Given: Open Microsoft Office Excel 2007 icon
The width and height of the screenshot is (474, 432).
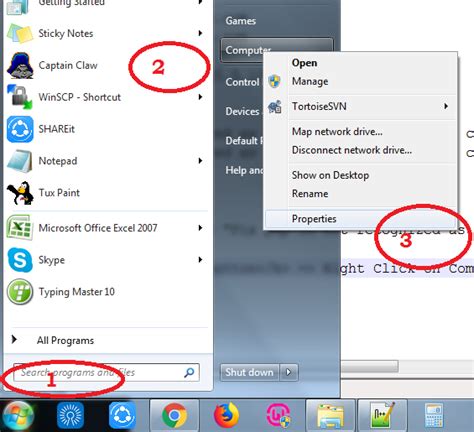Looking at the screenshot, I should coord(20,228).
